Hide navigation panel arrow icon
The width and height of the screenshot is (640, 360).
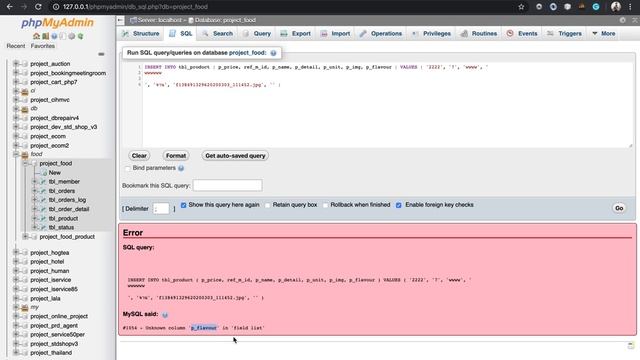(x=120, y=20)
